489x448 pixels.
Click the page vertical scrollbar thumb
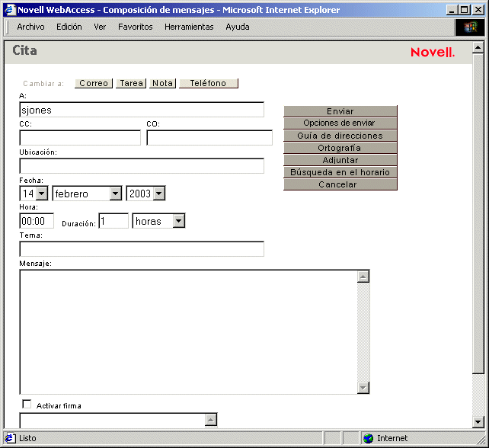click(478, 213)
